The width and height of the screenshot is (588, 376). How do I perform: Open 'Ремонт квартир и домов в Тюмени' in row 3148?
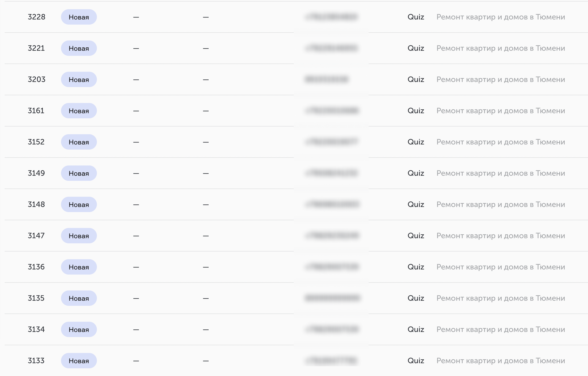click(x=501, y=204)
